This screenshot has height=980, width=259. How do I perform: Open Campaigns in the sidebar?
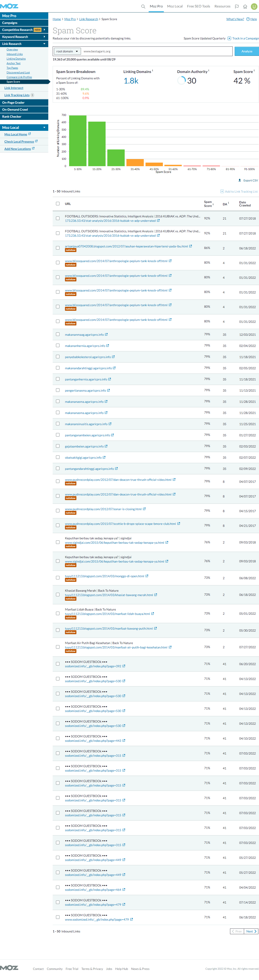tap(24, 23)
